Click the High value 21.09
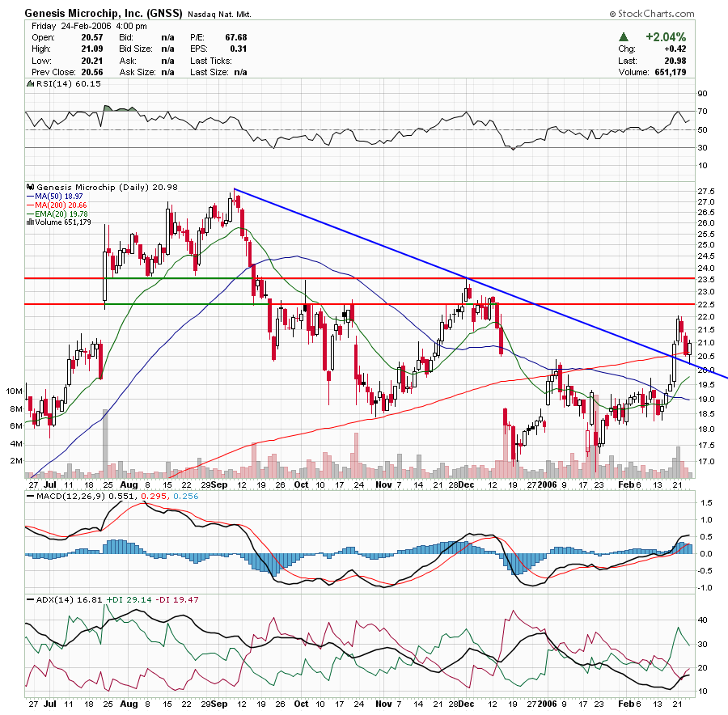Viewport: 728px width, 715px height. click(92, 49)
